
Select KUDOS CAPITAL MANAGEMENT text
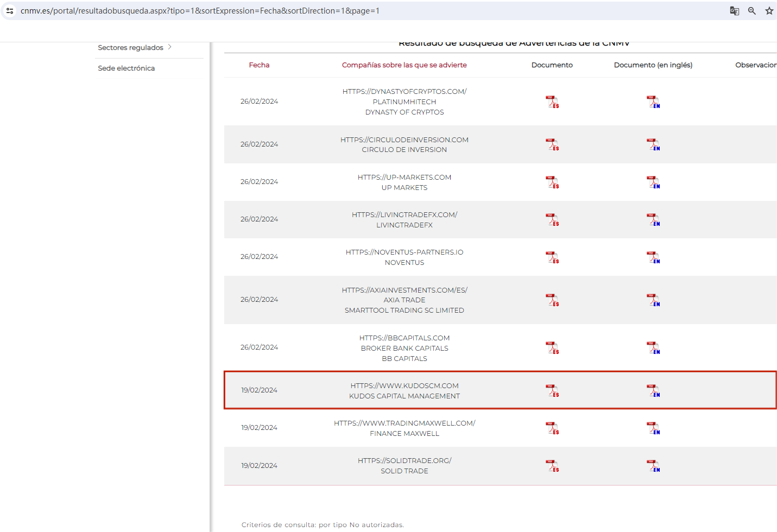tap(405, 396)
